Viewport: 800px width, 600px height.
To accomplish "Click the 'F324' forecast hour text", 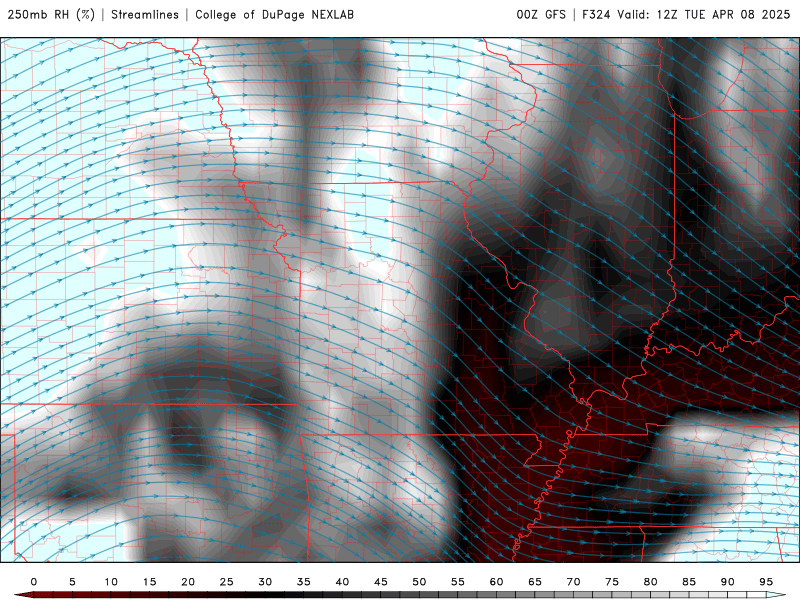I will (596, 15).
